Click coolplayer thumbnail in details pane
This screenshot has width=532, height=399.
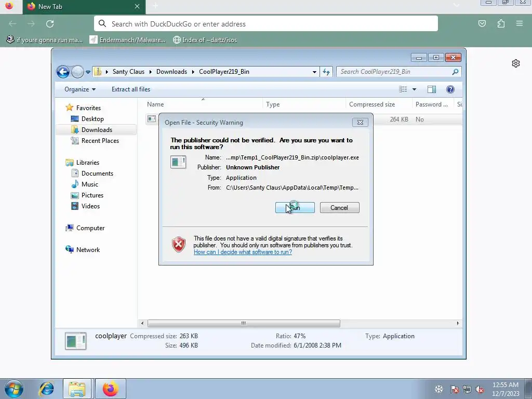tap(76, 341)
